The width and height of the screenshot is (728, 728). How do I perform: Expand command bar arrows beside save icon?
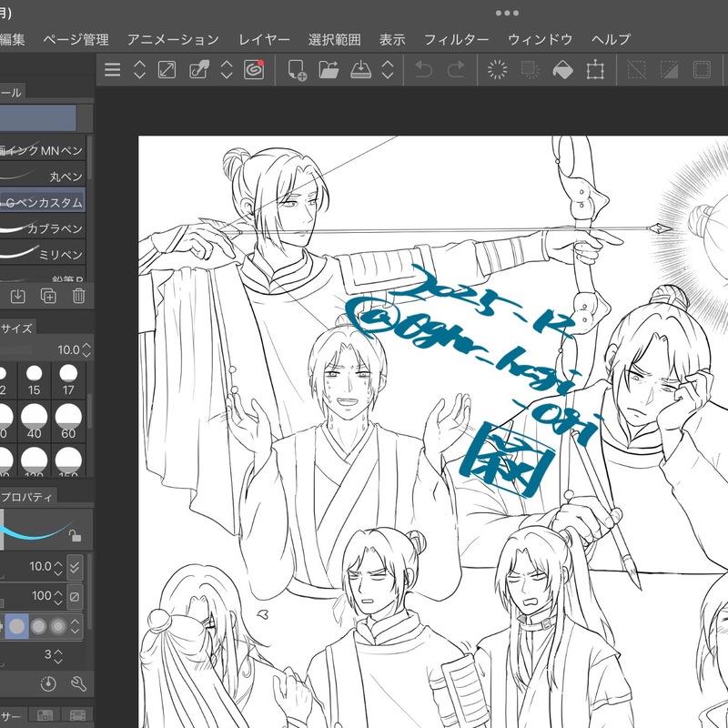point(388,69)
